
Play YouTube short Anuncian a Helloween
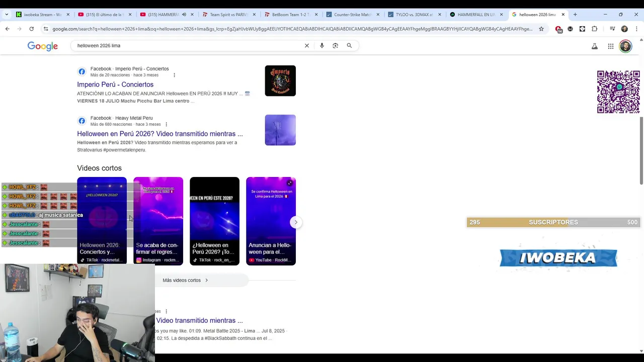coord(271,221)
